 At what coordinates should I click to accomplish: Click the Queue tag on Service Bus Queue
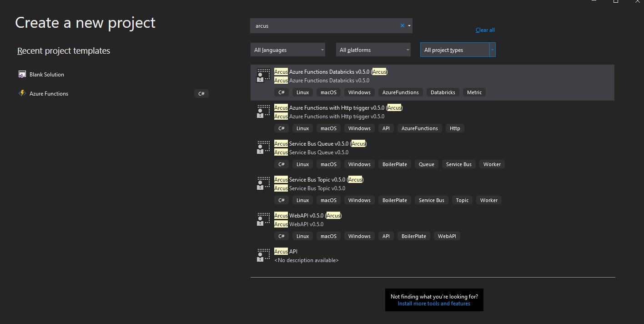pos(427,164)
